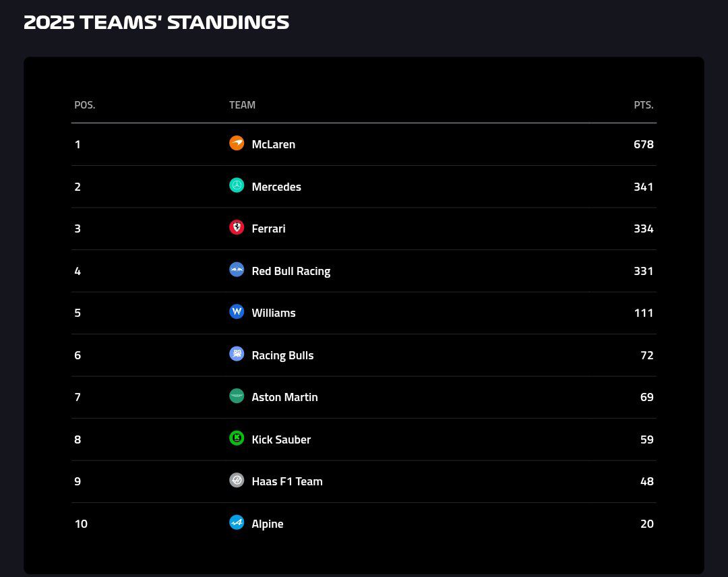Image resolution: width=728 pixels, height=577 pixels.
Task: Click the Williams team logo icon
Action: [237, 312]
